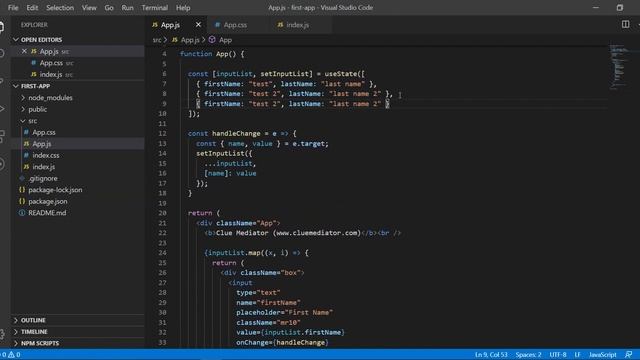
Task: Open index.css in the src folder
Action: (46, 155)
